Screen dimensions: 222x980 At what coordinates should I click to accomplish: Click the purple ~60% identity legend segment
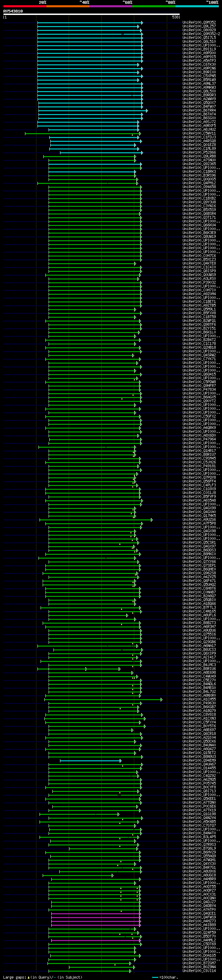tap(111, 6)
